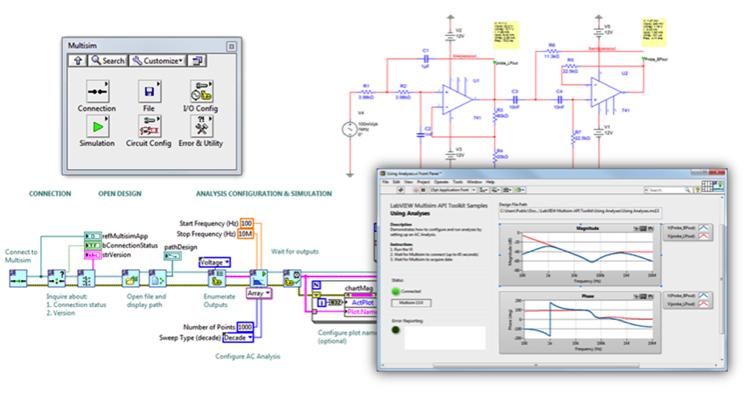Screen dimensions: 750x394
Task: Open the Sweep Type Decade dropdown
Action: [238, 338]
